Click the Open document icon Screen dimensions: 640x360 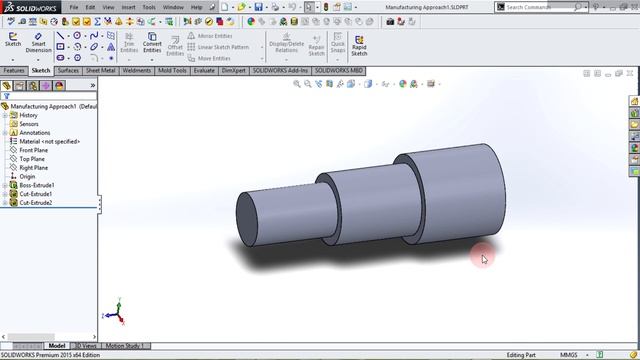click(241, 7)
